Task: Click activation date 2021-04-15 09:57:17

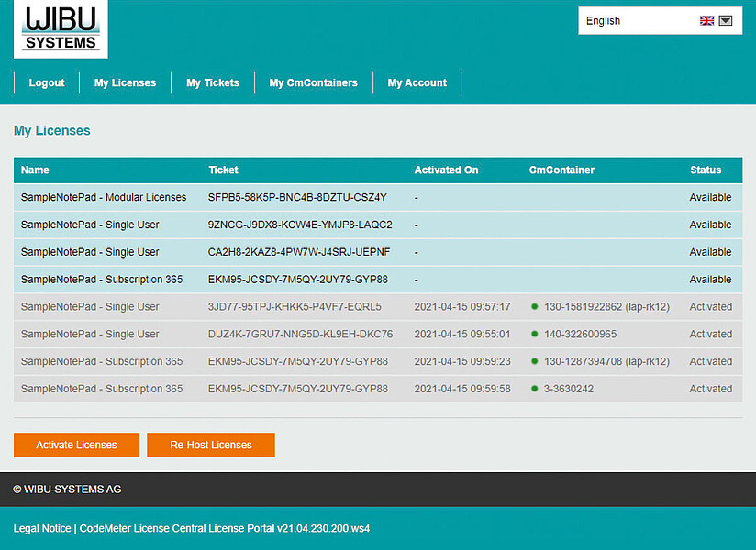Action: [461, 307]
